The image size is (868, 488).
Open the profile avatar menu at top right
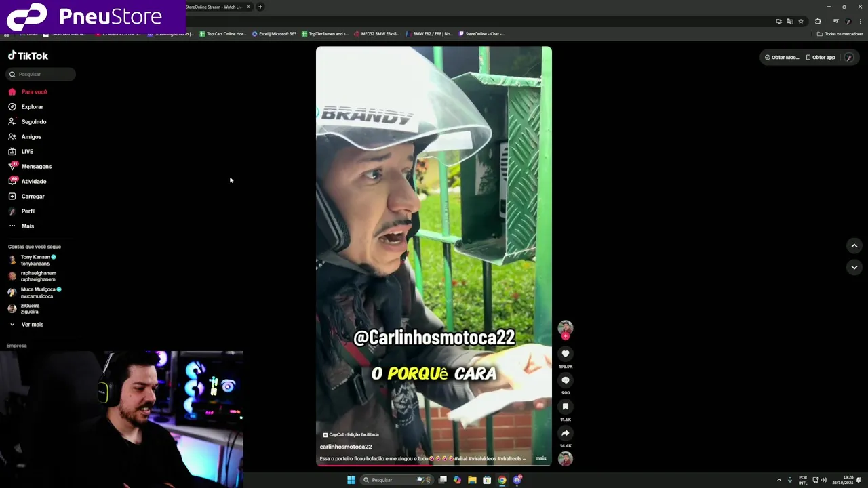pyautogui.click(x=849, y=58)
